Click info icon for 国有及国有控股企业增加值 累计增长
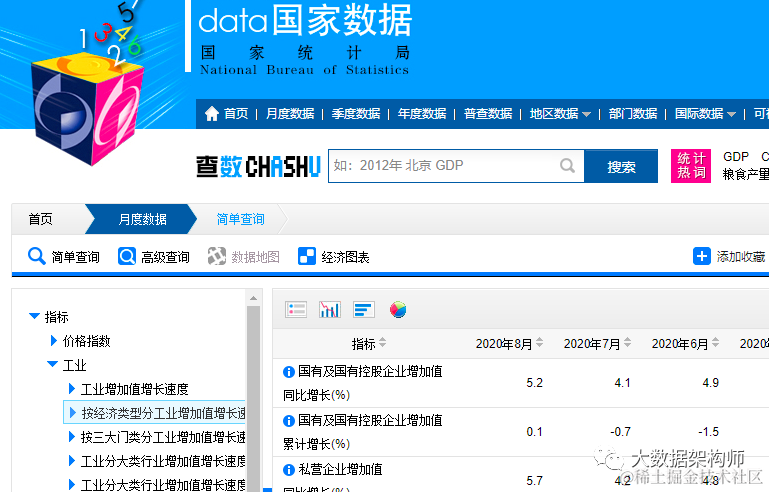 pyautogui.click(x=289, y=421)
